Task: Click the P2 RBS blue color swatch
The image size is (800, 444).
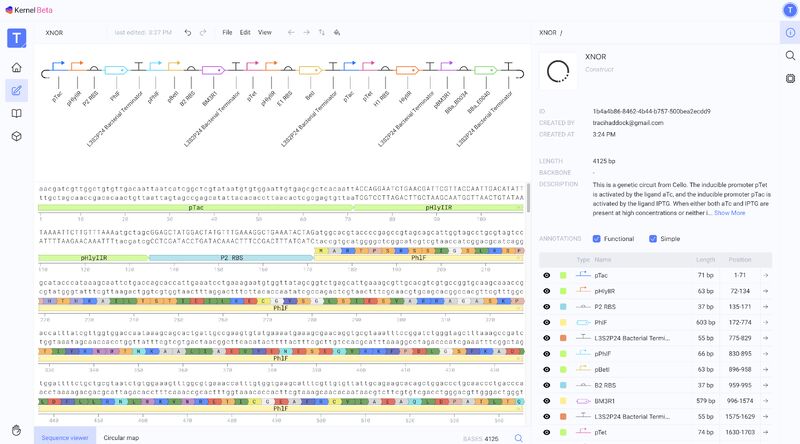Action: coord(563,307)
